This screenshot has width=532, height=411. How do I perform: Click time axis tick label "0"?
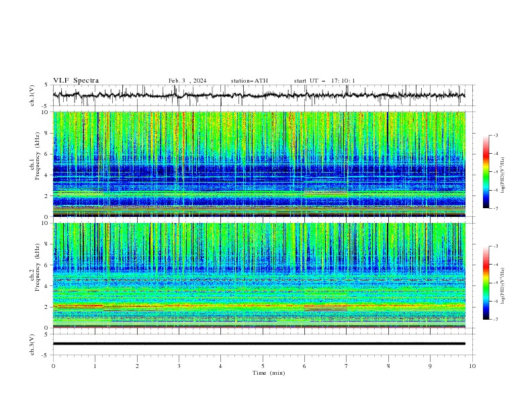click(53, 366)
